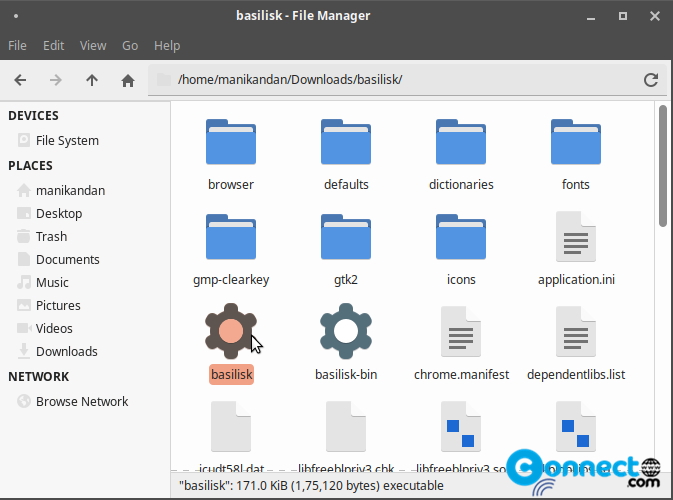Open the File menu
This screenshot has width=673, height=500.
click(17, 45)
